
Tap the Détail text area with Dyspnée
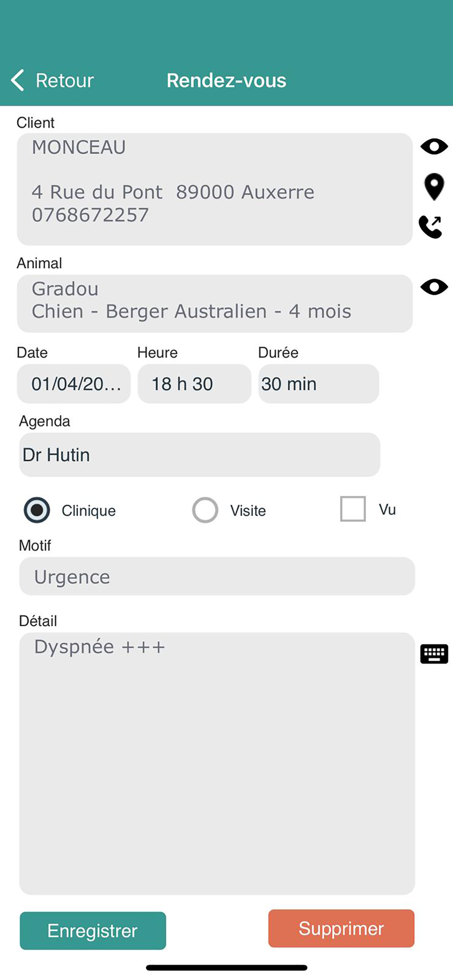coord(217,763)
